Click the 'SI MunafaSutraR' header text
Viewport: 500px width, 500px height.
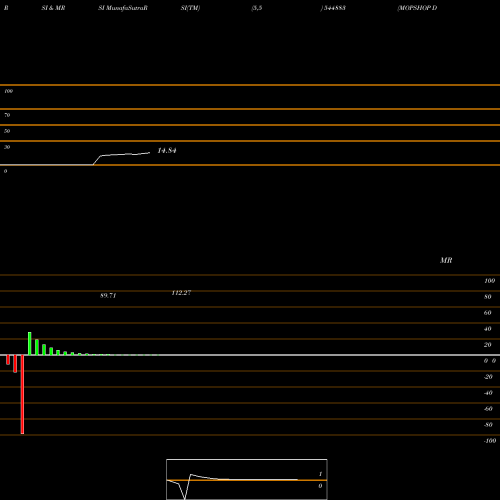pyautogui.click(x=123, y=8)
